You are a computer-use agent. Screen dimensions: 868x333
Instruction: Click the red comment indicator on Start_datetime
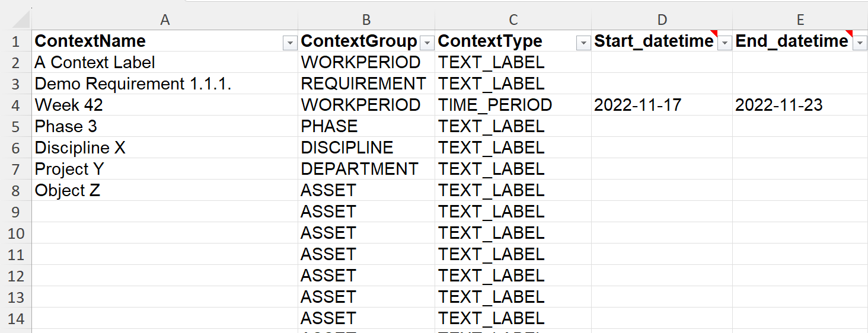click(714, 33)
